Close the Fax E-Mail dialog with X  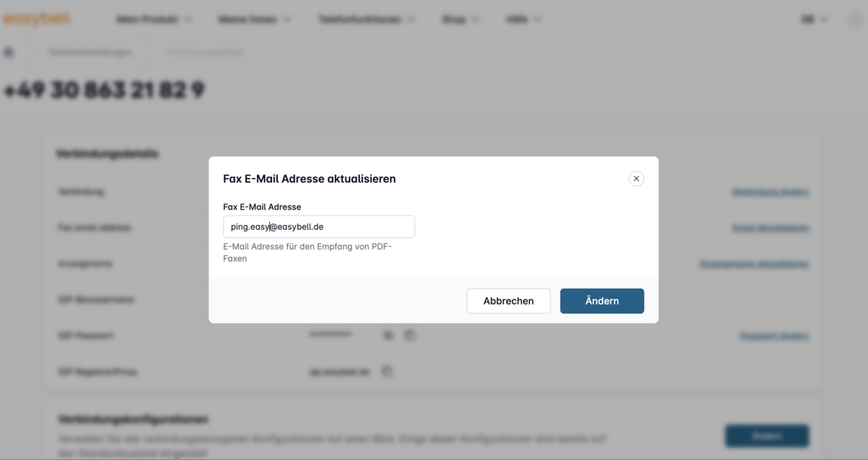(x=636, y=179)
